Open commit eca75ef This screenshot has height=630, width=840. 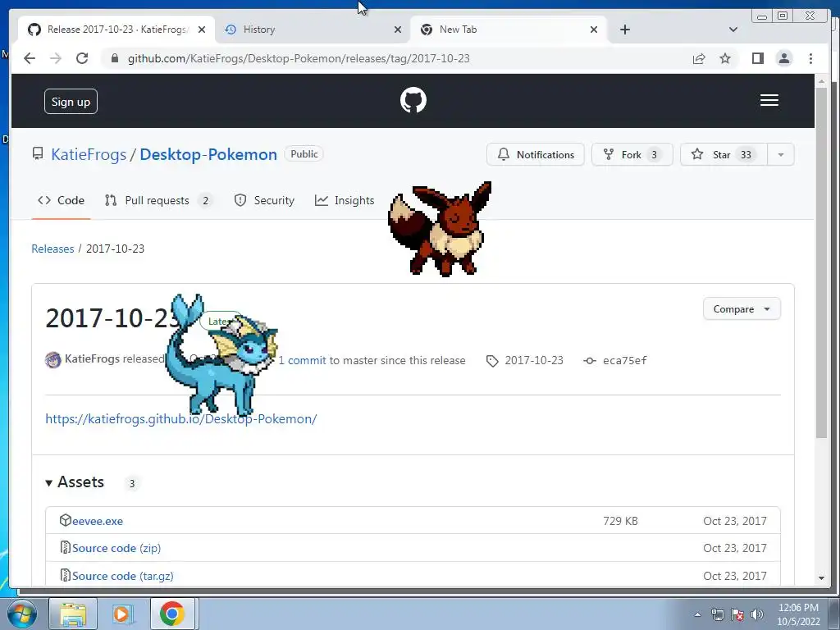[624, 361]
